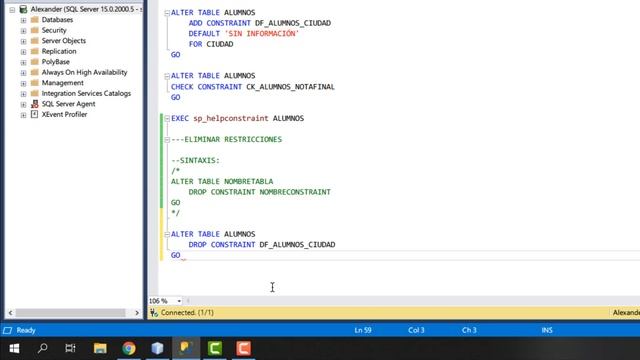Image resolution: width=640 pixels, height=360 pixels.
Task: Select XEvent Profiler item
Action: [64, 114]
